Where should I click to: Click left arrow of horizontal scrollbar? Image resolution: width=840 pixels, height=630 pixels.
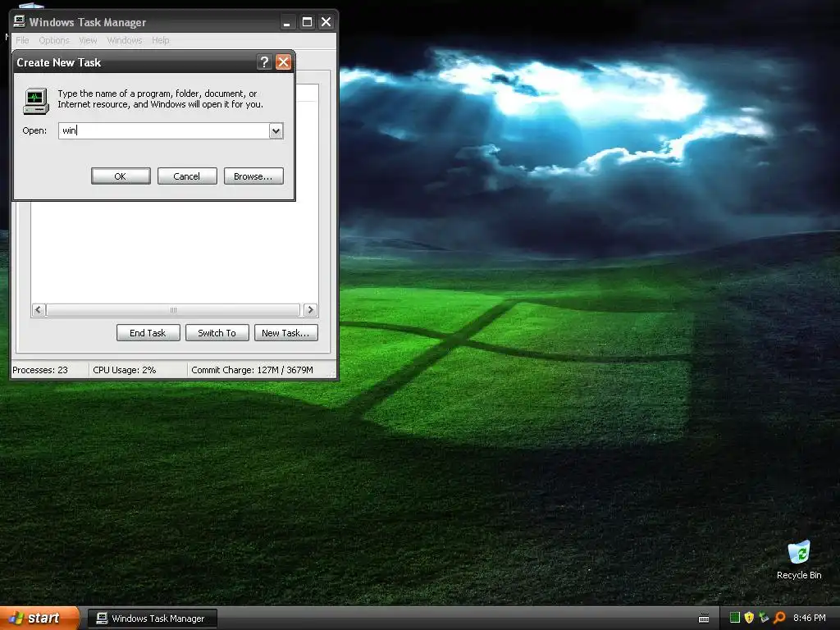click(x=38, y=309)
